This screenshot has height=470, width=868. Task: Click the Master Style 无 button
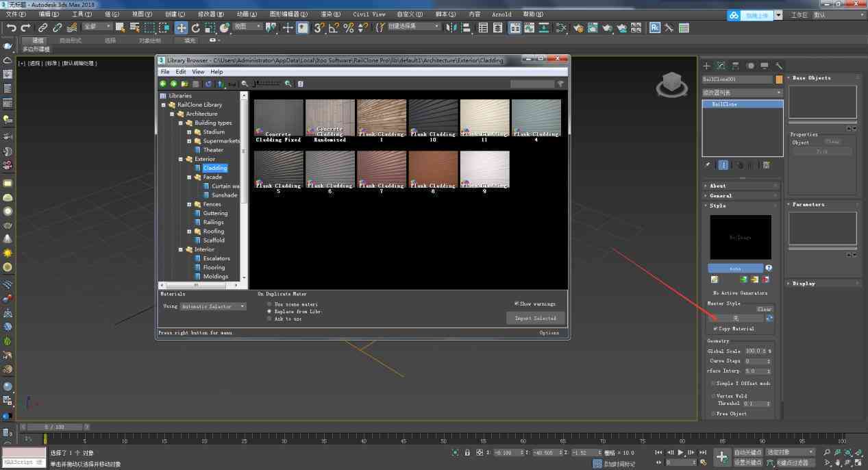click(x=736, y=319)
